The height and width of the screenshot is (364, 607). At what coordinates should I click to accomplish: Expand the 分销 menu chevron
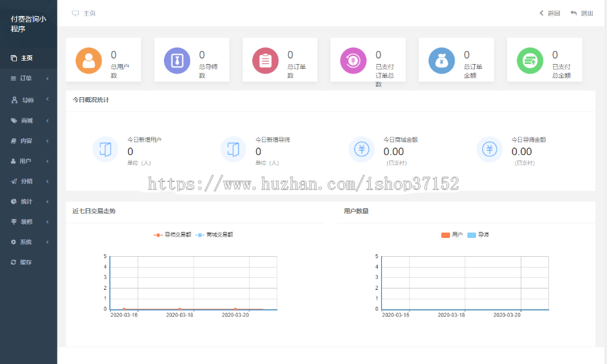point(48,181)
